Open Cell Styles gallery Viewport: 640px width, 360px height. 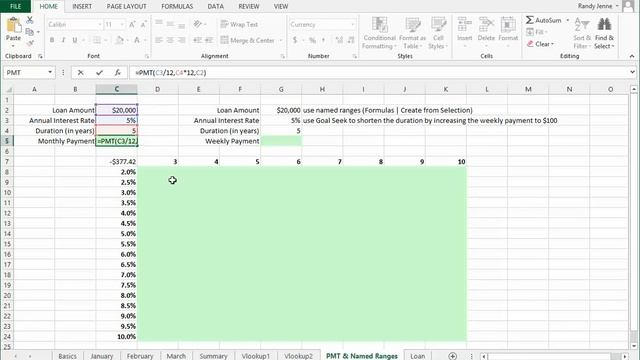tap(438, 33)
